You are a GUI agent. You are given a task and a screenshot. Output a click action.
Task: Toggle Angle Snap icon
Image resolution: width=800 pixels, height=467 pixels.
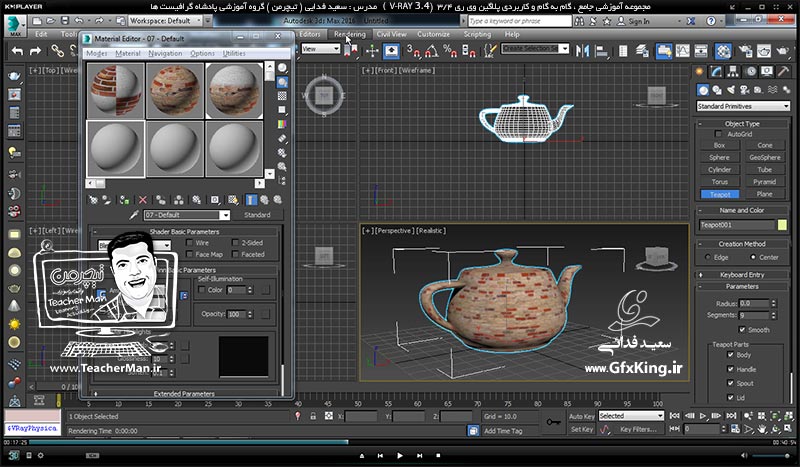tap(432, 51)
